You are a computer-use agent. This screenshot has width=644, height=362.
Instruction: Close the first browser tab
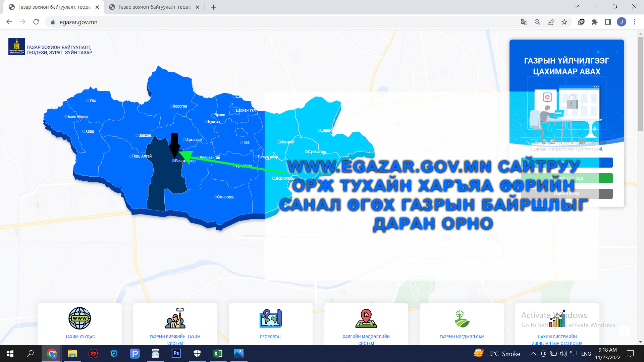pyautogui.click(x=97, y=7)
